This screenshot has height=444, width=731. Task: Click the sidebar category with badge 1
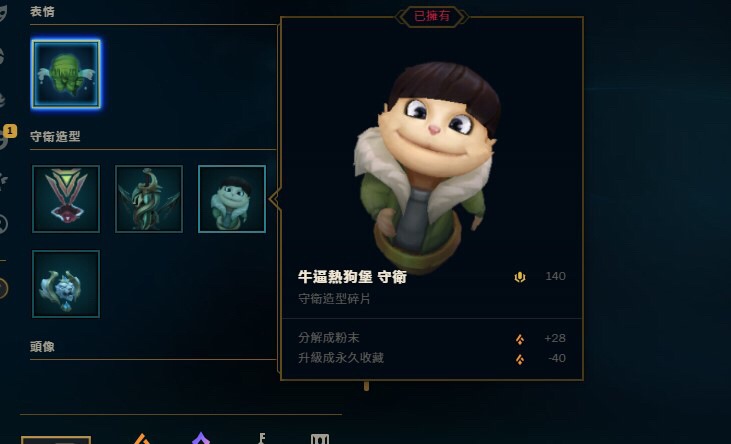(x=4, y=136)
